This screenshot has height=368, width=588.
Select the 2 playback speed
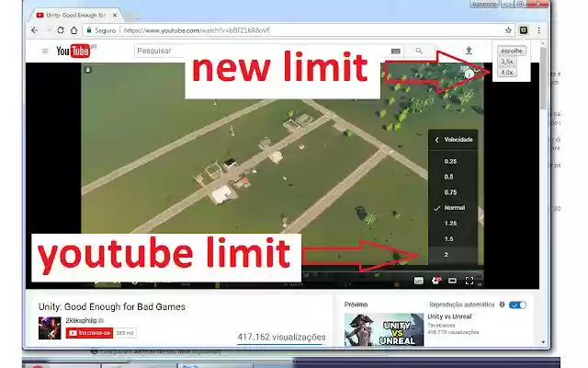453,255
